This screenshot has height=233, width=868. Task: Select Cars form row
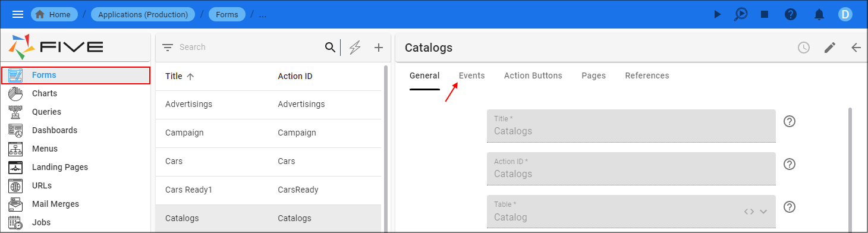(x=268, y=162)
